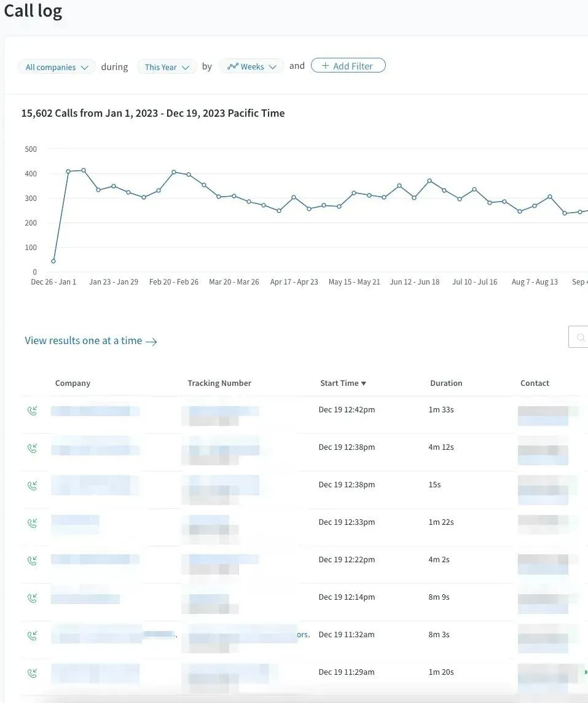Click the search box beside results
This screenshot has width=588, height=703.
coord(578,337)
